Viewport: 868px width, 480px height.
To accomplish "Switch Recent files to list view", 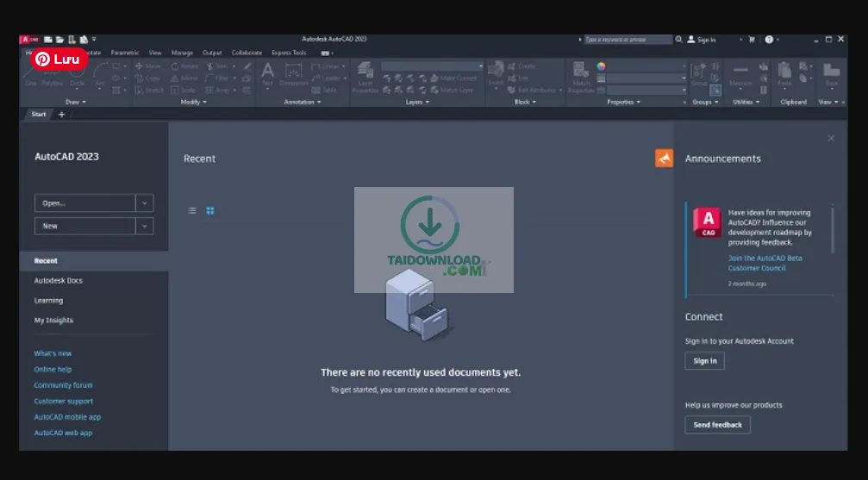I will pyautogui.click(x=192, y=210).
